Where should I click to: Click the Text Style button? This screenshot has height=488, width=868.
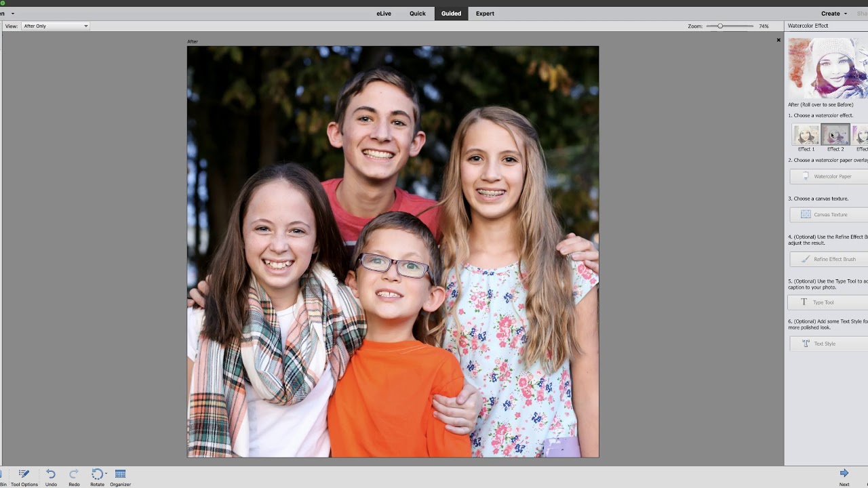click(829, 344)
